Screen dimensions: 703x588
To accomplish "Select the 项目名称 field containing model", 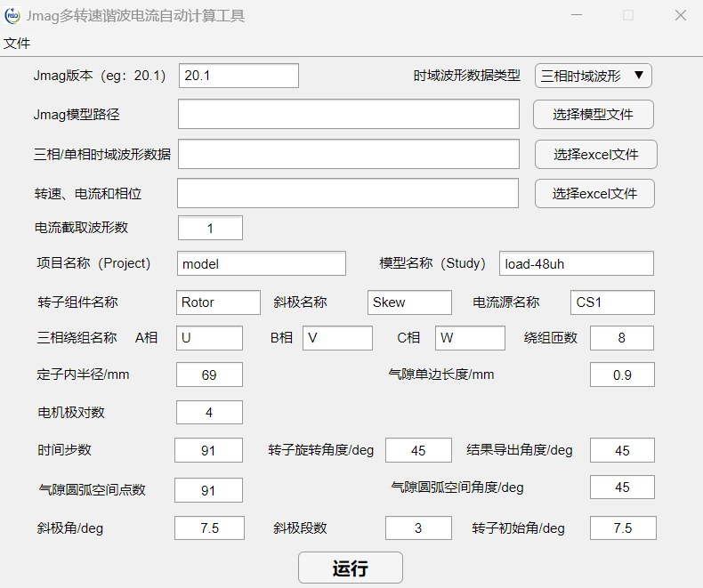I will 262,263.
